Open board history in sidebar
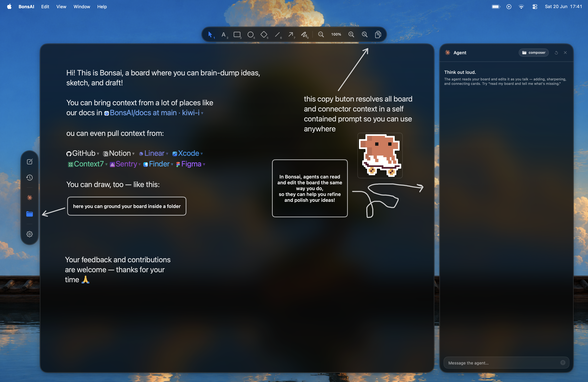Screen dimensions: 588x382 click(x=30, y=178)
